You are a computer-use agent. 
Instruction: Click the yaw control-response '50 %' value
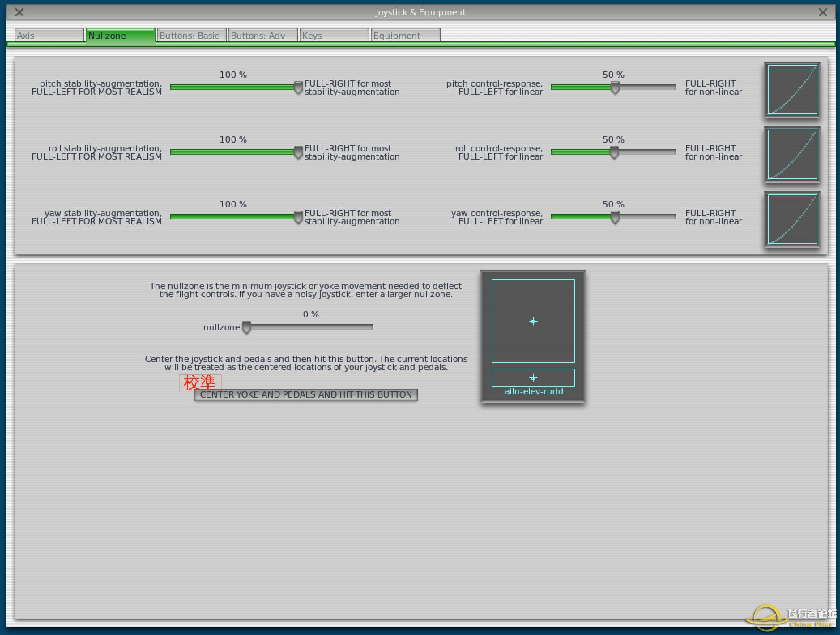(x=613, y=204)
